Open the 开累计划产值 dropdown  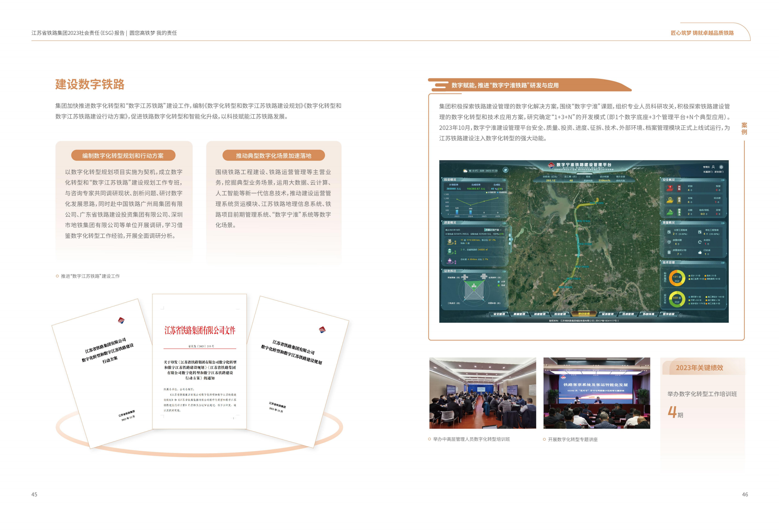pos(493,230)
